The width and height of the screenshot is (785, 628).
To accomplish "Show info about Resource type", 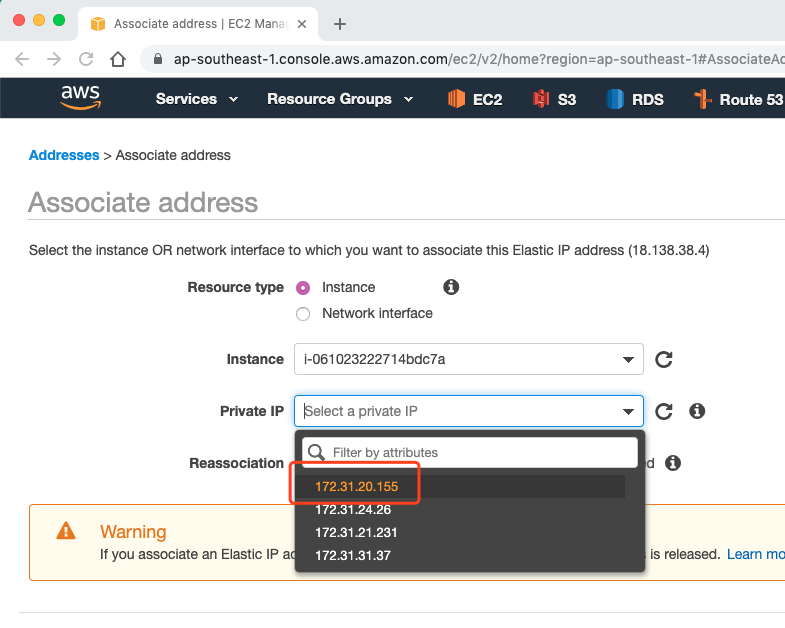I will pos(451,287).
